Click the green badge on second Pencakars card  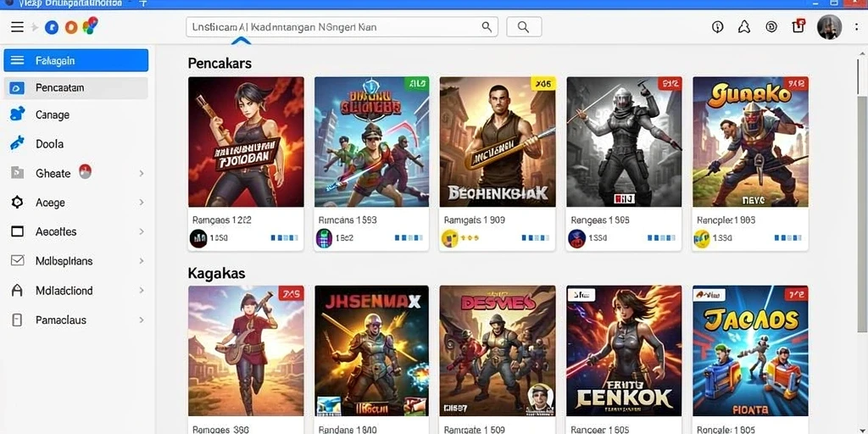[x=417, y=84]
